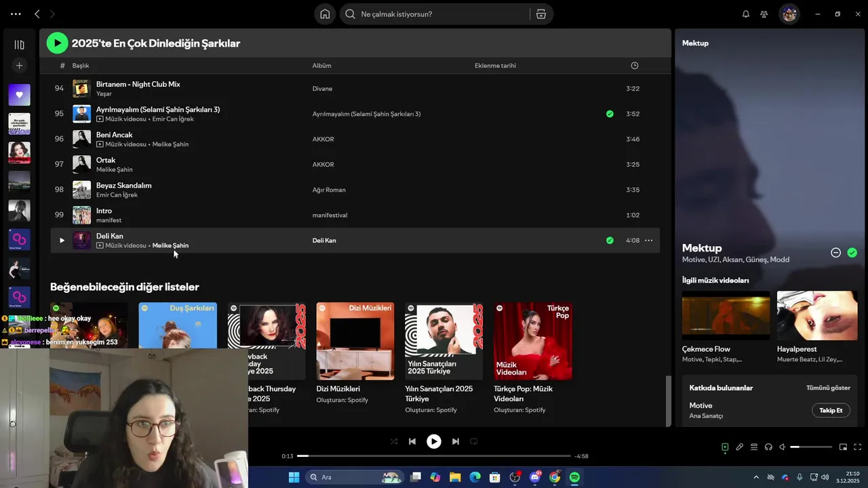868x488 pixels.
Task: Sort by Eklenme tarihi column header
Action: pos(495,66)
